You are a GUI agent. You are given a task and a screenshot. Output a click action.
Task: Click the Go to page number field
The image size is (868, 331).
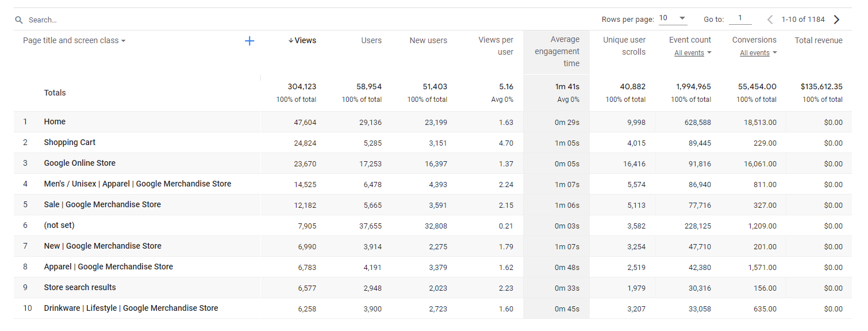pos(740,18)
